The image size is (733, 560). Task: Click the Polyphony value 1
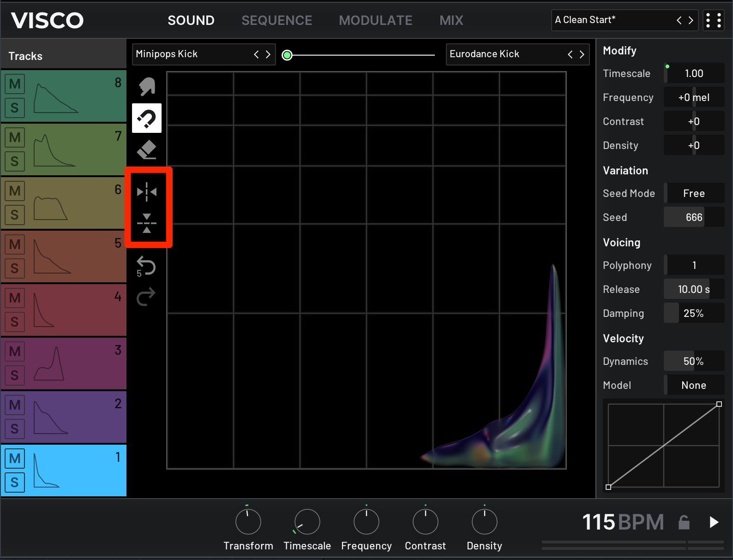(694, 265)
